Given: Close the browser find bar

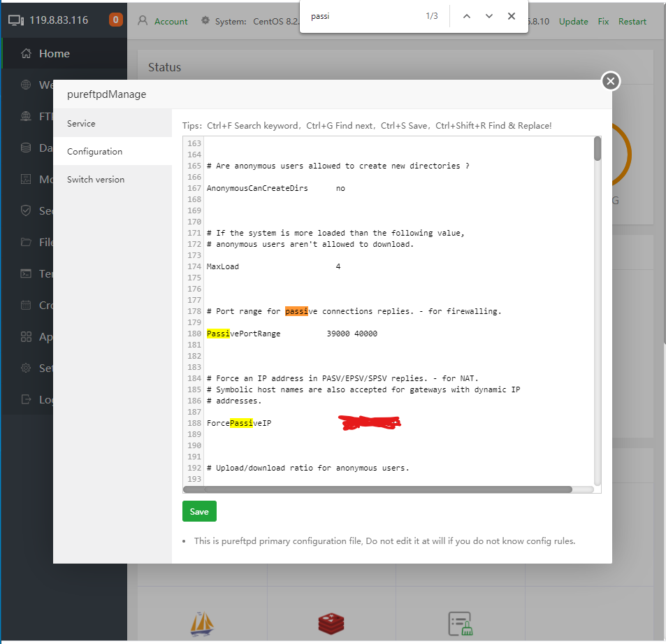Looking at the screenshot, I should (512, 16).
